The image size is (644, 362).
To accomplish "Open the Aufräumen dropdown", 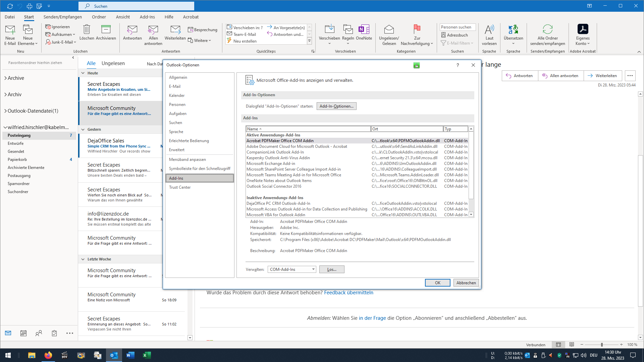I will tap(60, 35).
